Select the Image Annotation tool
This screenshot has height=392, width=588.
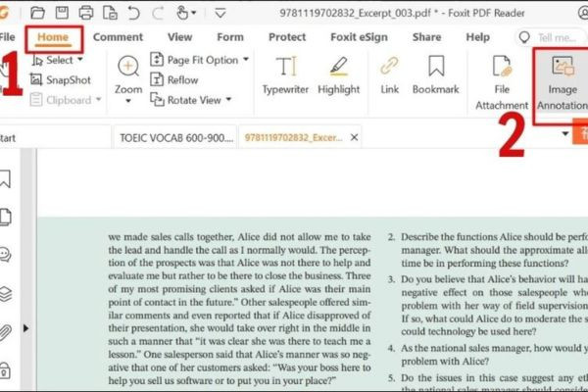coord(563,82)
